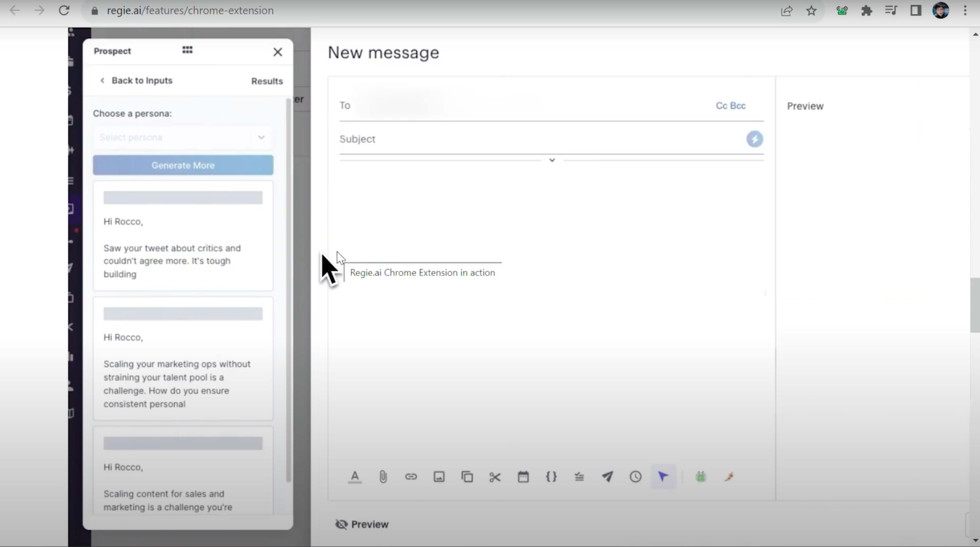Click the insert link icon
The image size is (980, 547).
411,477
